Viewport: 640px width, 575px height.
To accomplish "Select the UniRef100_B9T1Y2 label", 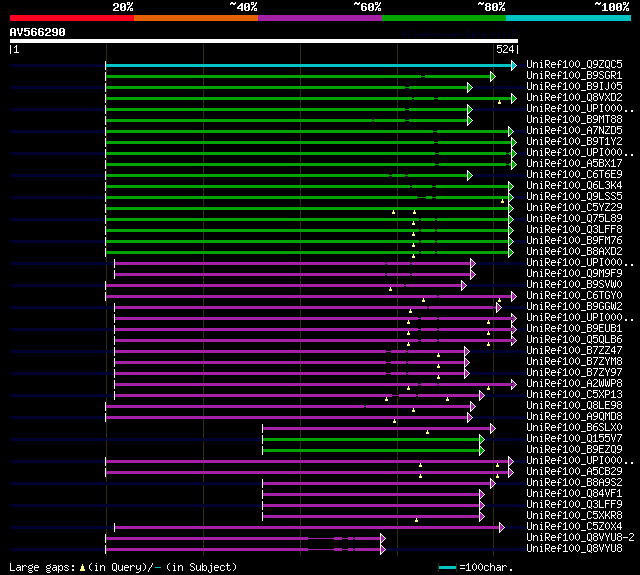I will [x=574, y=142].
